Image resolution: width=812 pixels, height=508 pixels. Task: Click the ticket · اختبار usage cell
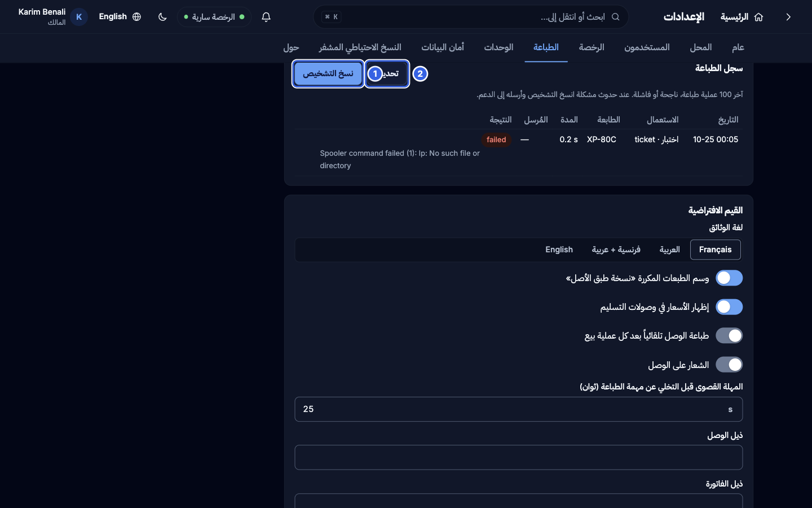coord(656,139)
